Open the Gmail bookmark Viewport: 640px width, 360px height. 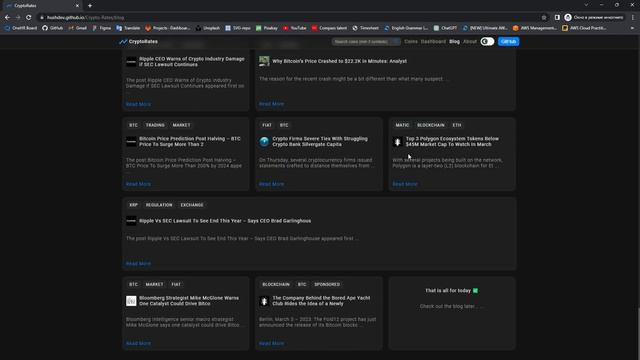point(78,28)
